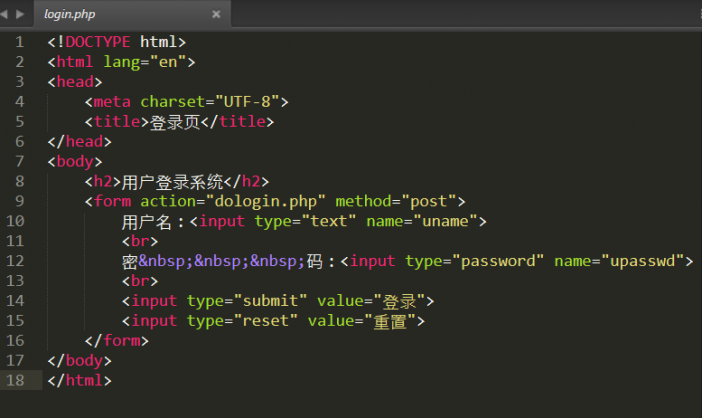Click the "submit" type value on line 14
The image size is (702, 418).
pos(270,301)
